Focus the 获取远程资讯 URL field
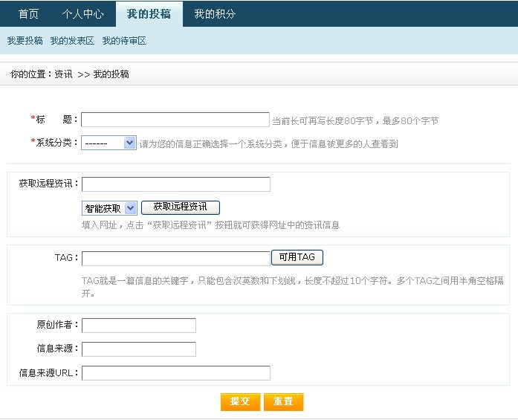Image resolution: width=518 pixels, height=420 pixels. (175, 184)
